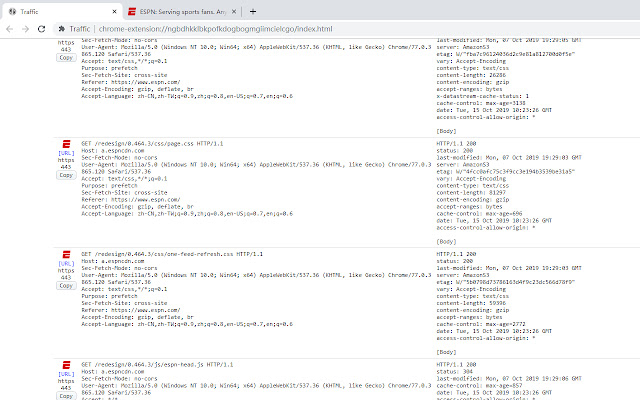Click ESPN favicon for one-feed-refresh.css request
640x400 pixels.
(66, 256)
